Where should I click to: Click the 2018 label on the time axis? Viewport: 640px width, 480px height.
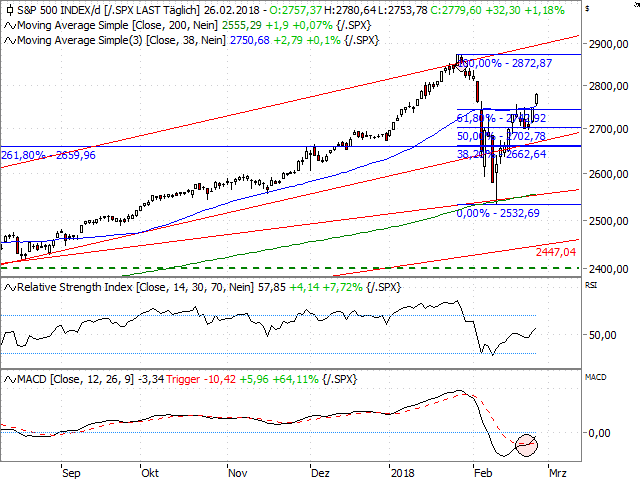402,473
